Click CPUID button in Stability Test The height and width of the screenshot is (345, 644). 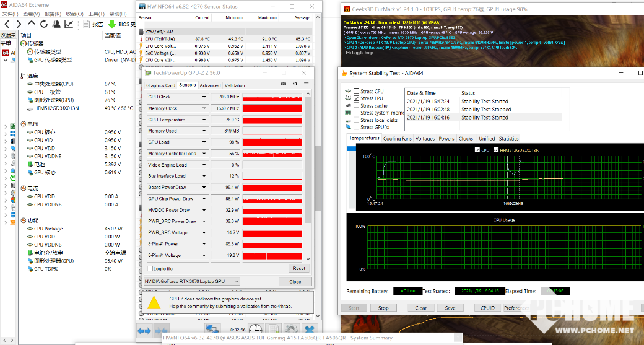[x=487, y=308]
